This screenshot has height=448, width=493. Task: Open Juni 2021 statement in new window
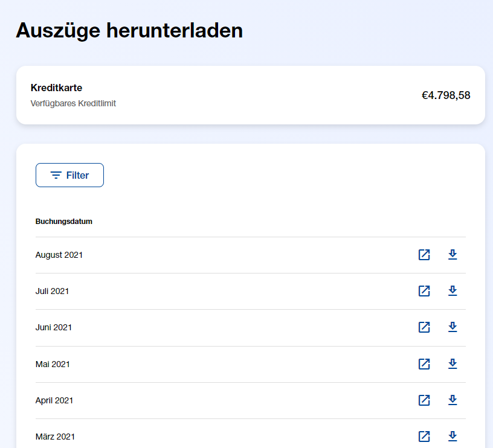point(424,327)
